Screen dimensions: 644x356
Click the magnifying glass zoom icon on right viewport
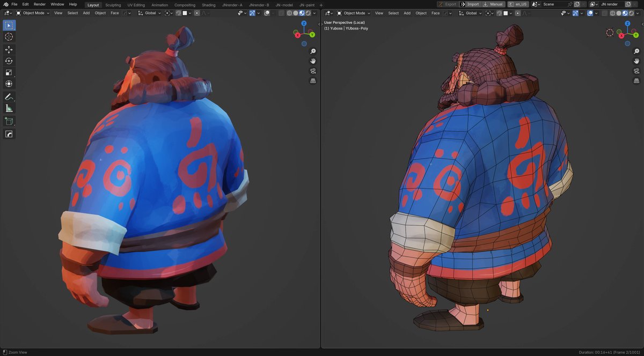(636, 51)
